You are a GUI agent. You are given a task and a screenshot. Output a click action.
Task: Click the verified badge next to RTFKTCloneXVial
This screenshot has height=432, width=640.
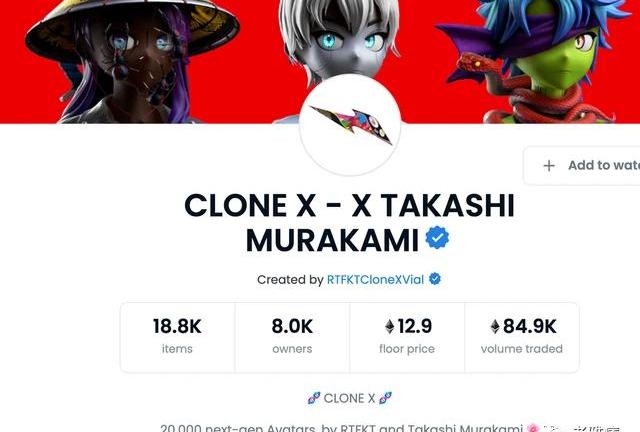(435, 279)
